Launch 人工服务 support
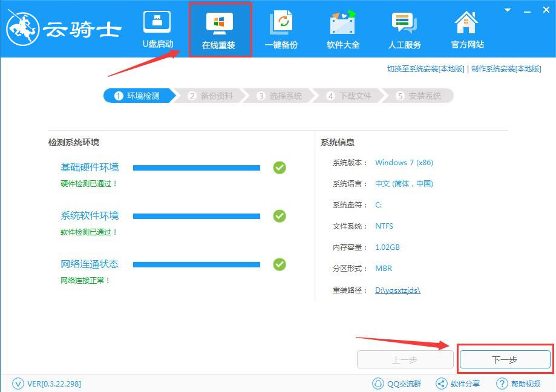This screenshot has height=392, width=556. [404, 28]
